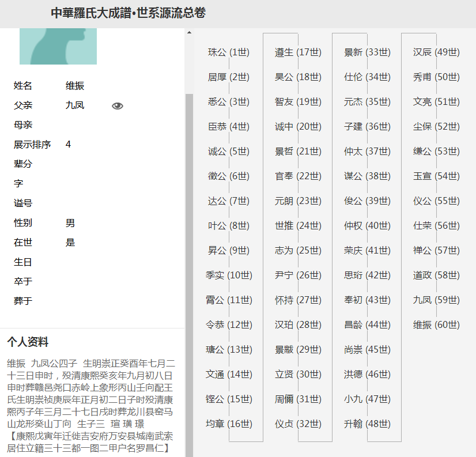Select 遵生 (17世)
The height and width of the screenshot is (457, 476).
(298, 52)
